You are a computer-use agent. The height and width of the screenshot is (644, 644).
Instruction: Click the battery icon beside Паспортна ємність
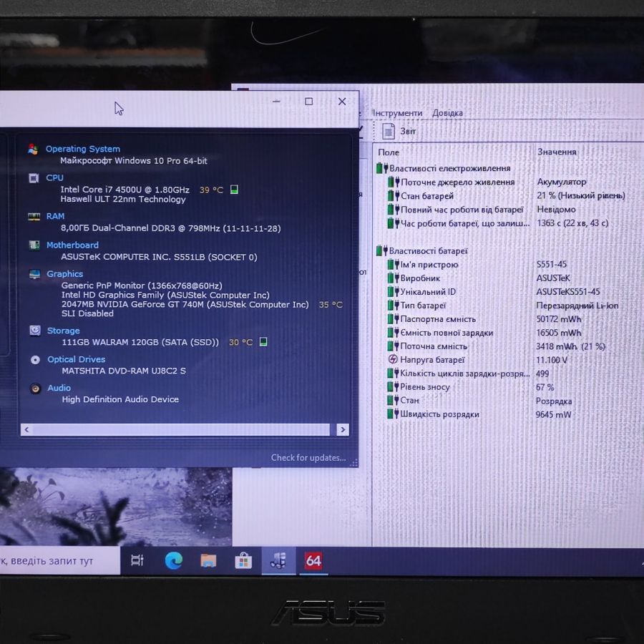tap(393, 318)
